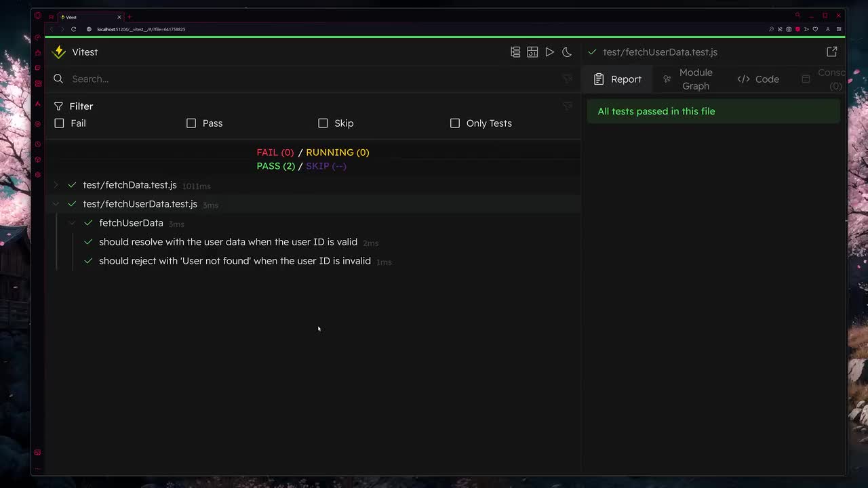Click the search tabs magnifier in title bar
Image resolution: width=868 pixels, height=488 pixels.
(797, 16)
